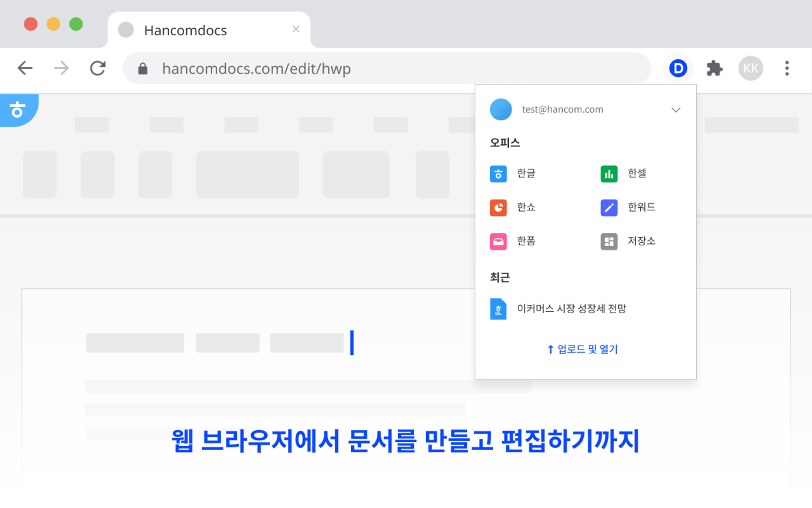Click the lock icon in address bar
Screen dimensions: 812x508
(x=143, y=68)
